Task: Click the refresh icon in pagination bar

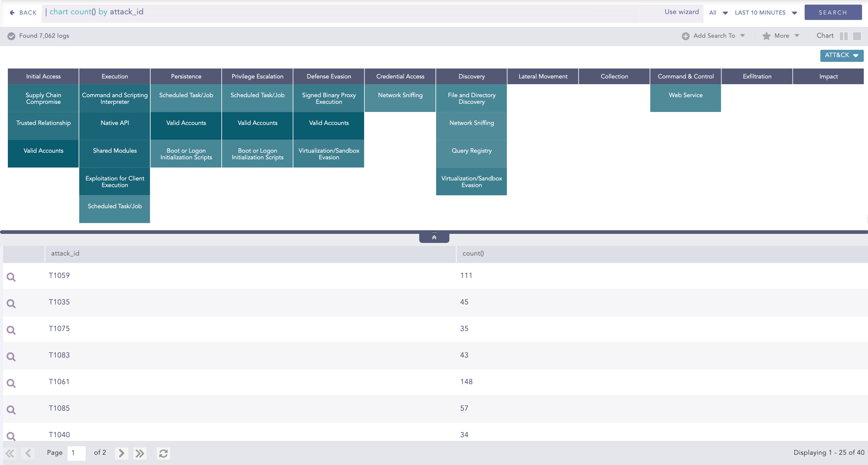Action: pyautogui.click(x=163, y=453)
